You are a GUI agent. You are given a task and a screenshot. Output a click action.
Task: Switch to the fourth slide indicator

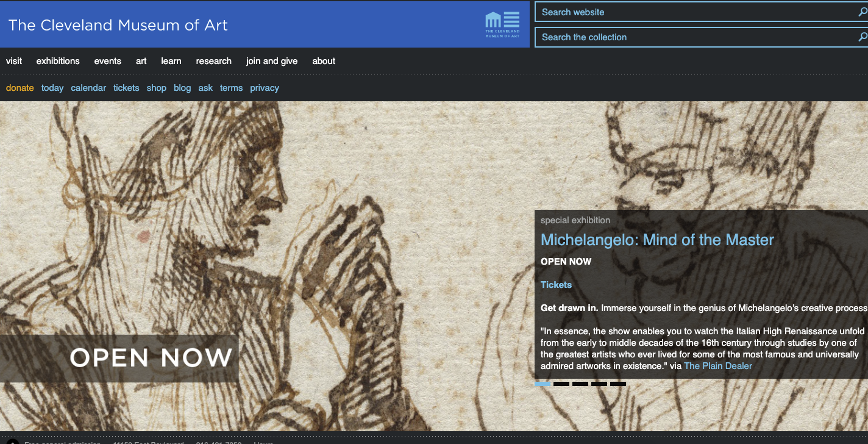coord(599,384)
